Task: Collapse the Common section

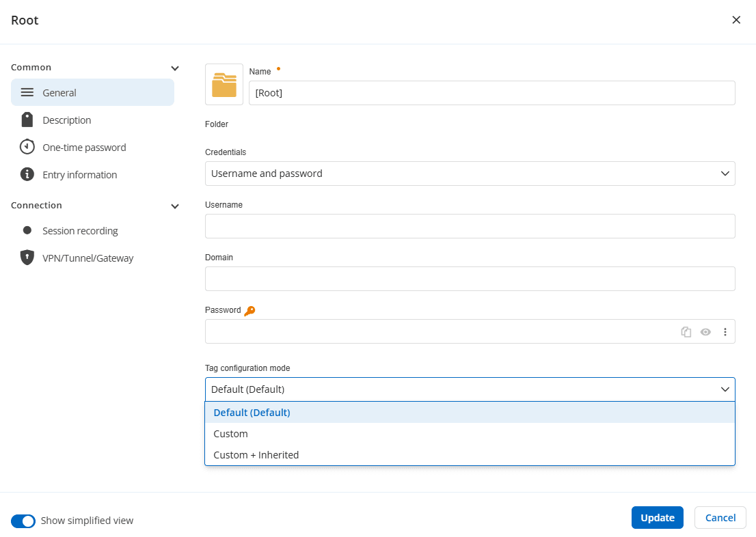Action: click(x=174, y=68)
